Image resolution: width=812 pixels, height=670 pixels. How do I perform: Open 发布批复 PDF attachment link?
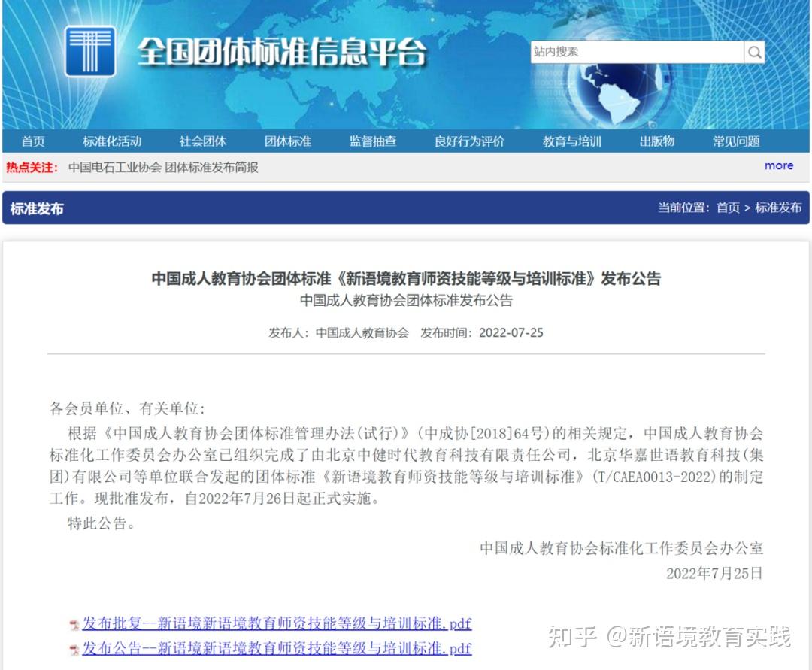click(x=277, y=623)
